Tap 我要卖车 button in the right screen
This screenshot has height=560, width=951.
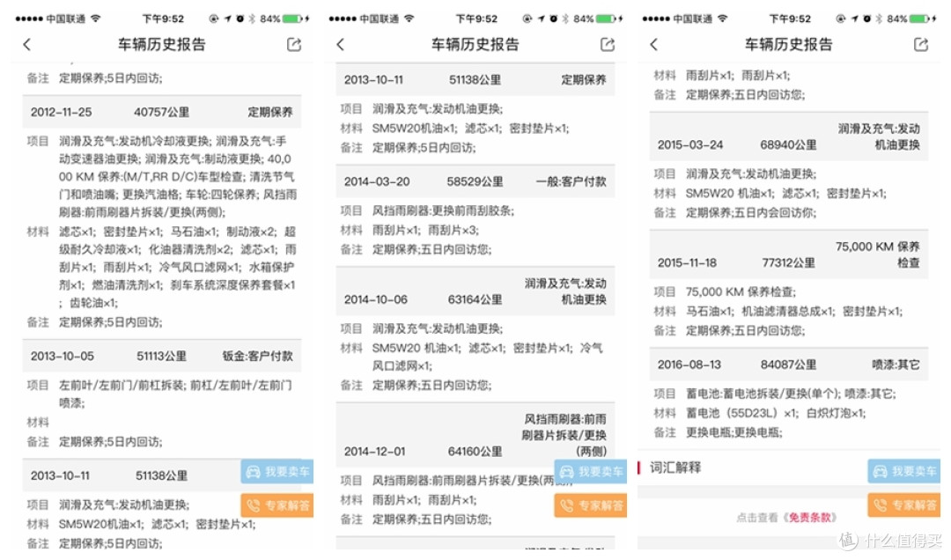[904, 471]
